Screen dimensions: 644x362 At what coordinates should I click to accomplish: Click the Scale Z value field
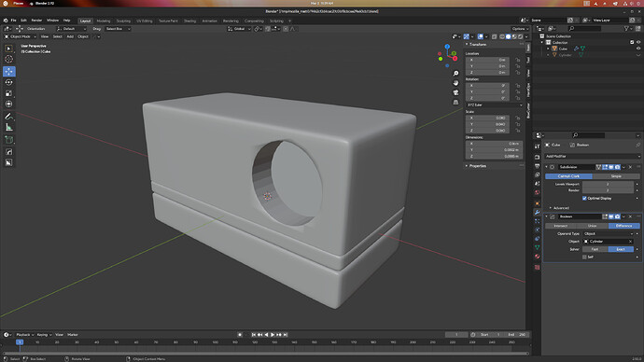(x=487, y=131)
